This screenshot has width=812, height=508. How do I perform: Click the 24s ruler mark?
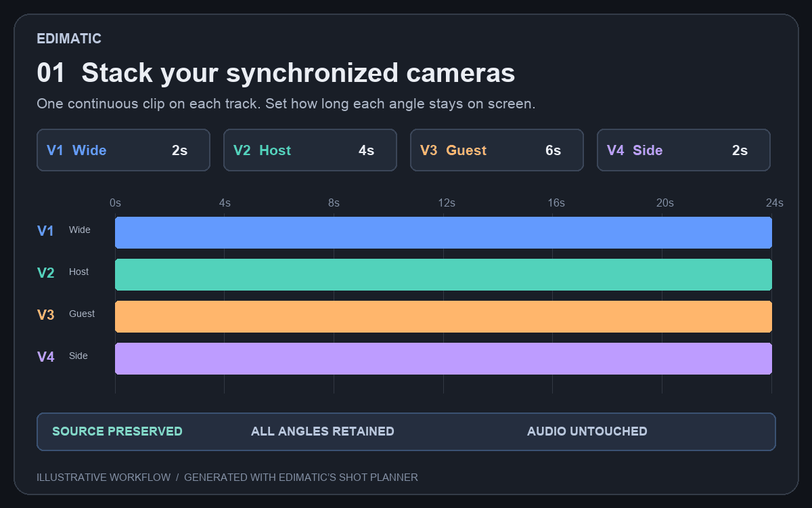(775, 203)
